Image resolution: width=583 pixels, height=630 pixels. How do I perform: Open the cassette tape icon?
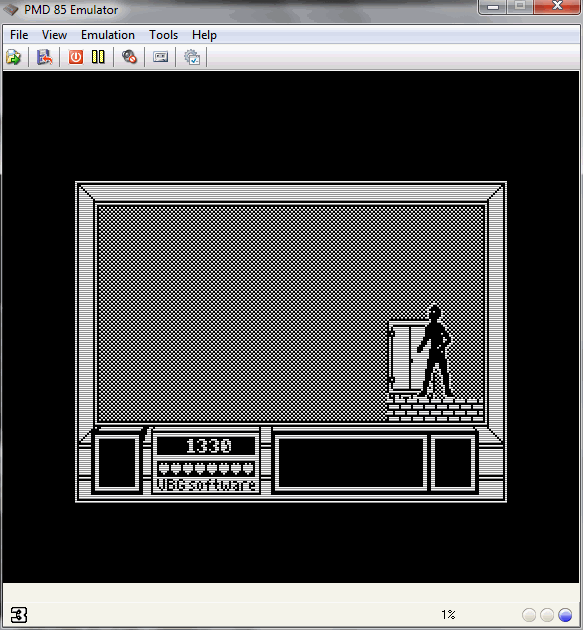(160, 57)
